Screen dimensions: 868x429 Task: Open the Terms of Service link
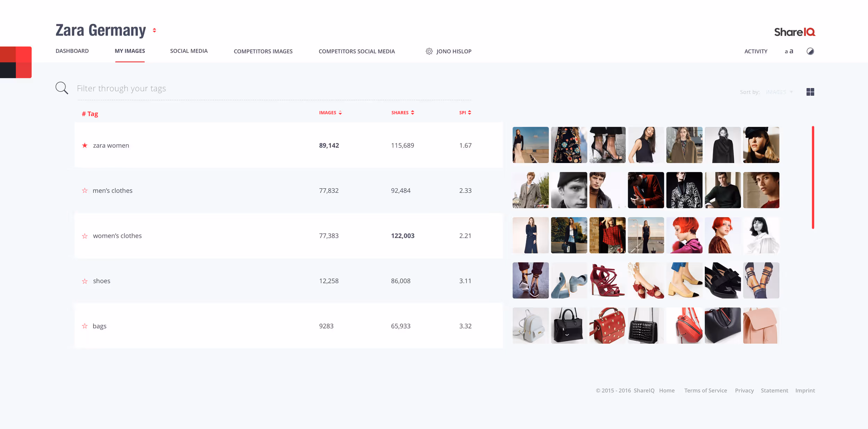(705, 391)
